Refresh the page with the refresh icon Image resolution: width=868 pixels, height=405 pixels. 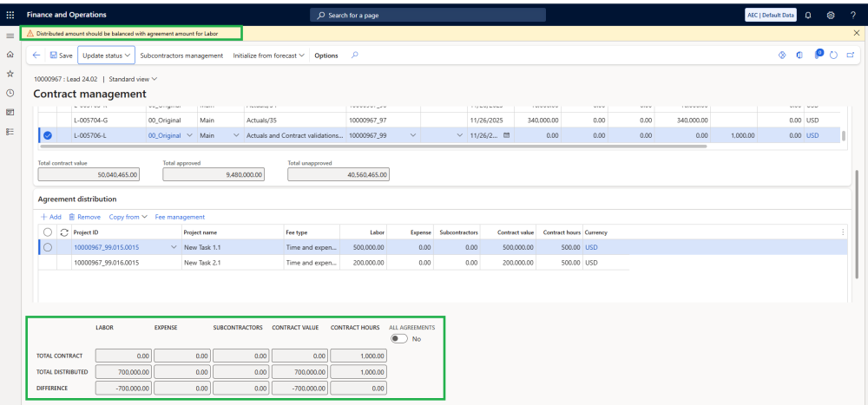(x=833, y=55)
